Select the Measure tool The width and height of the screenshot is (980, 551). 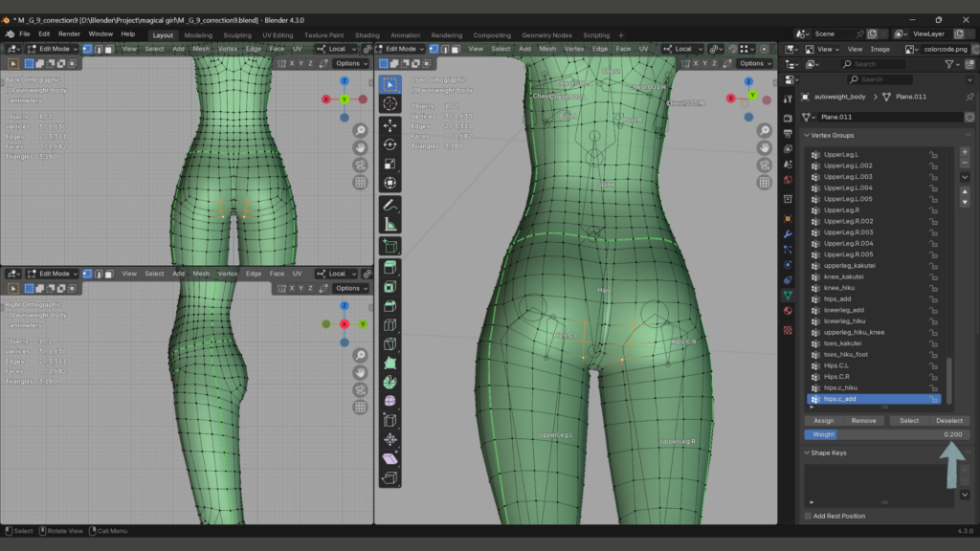pos(390,225)
